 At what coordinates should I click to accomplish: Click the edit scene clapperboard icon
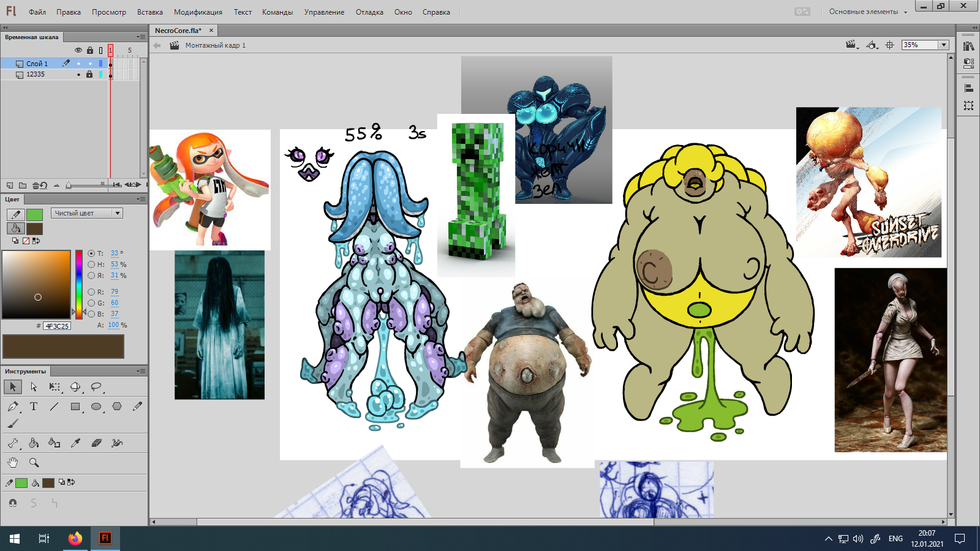(x=851, y=45)
